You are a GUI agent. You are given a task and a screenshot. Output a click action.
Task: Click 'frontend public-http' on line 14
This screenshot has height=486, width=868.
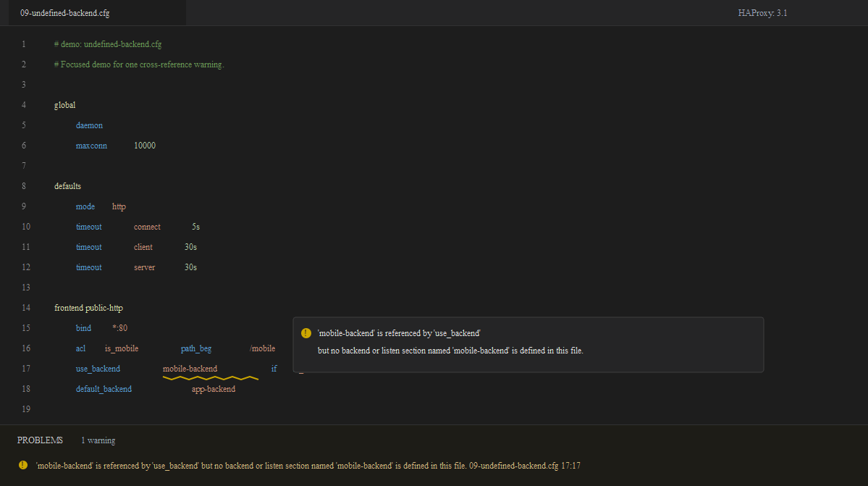click(x=88, y=308)
